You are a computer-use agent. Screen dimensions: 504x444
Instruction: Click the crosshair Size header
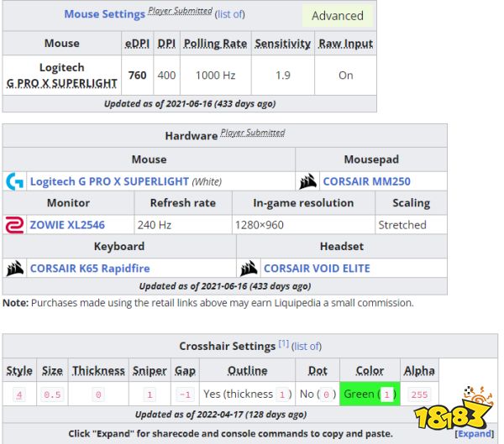pos(52,371)
